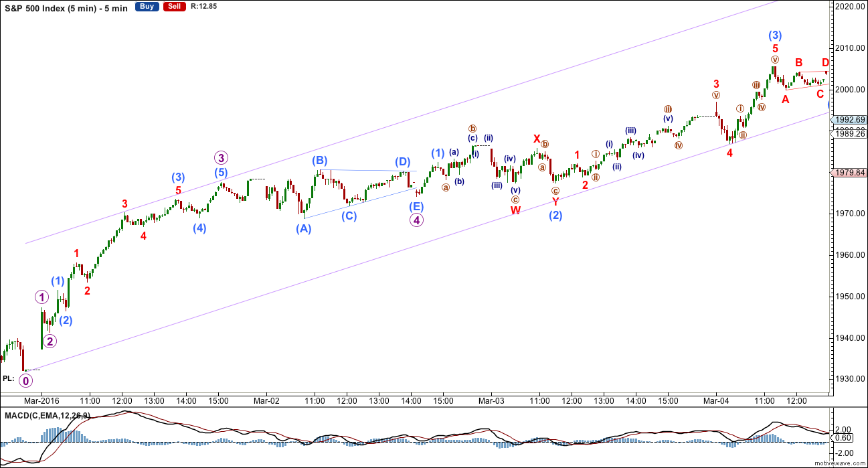Click the 1979.84 price tag on the axis

[851, 173]
